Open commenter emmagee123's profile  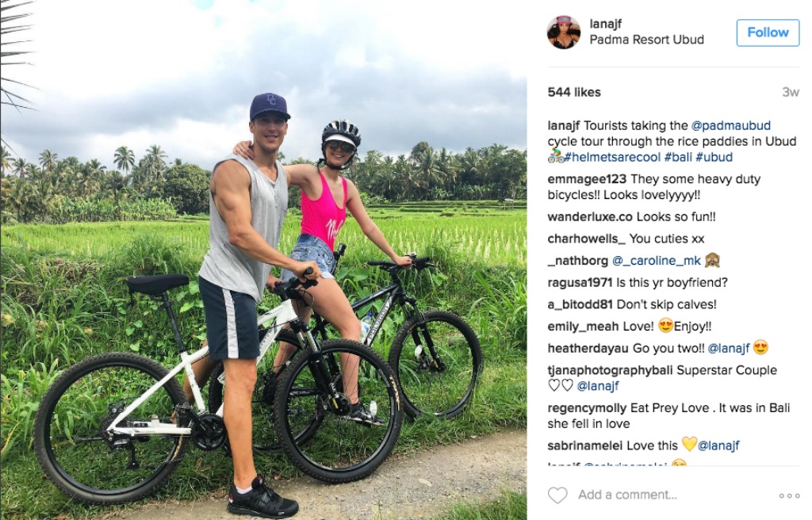pyautogui.click(x=587, y=180)
